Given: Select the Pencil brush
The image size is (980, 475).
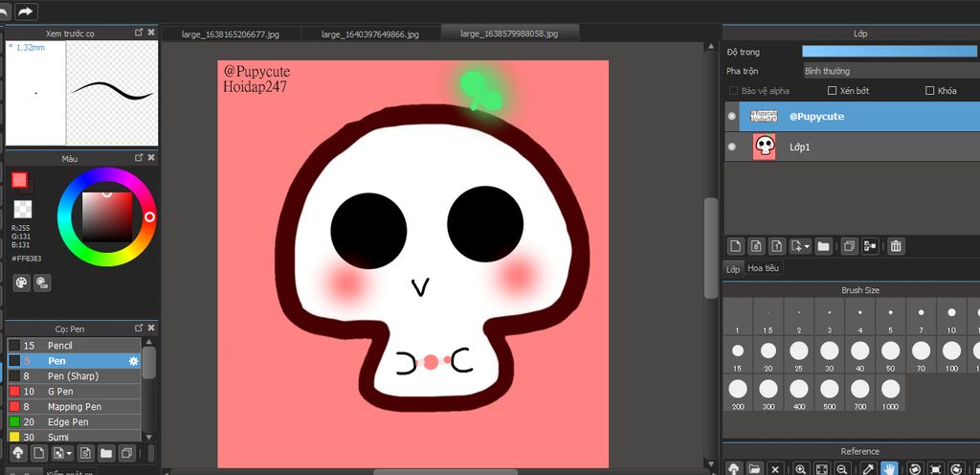Looking at the screenshot, I should 74,345.
